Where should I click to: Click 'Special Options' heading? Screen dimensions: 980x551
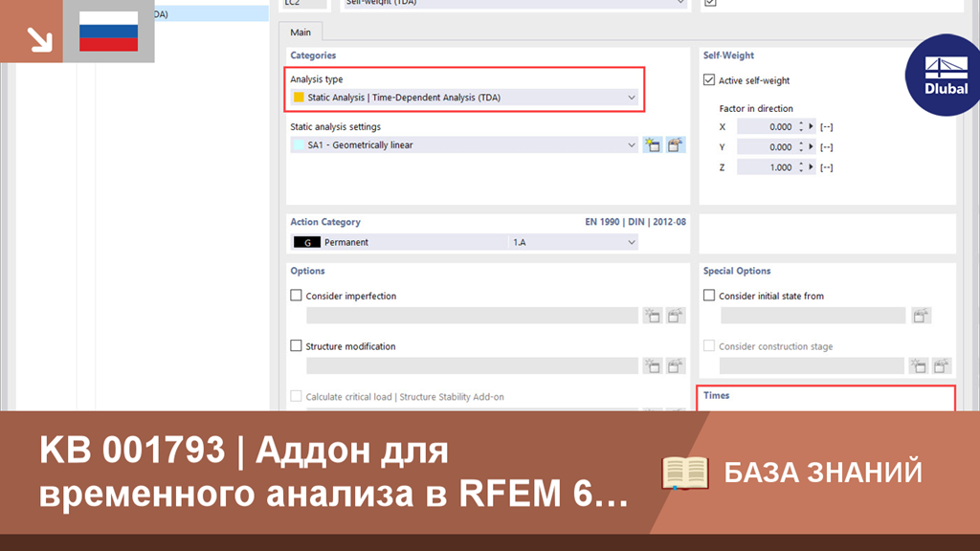737,271
